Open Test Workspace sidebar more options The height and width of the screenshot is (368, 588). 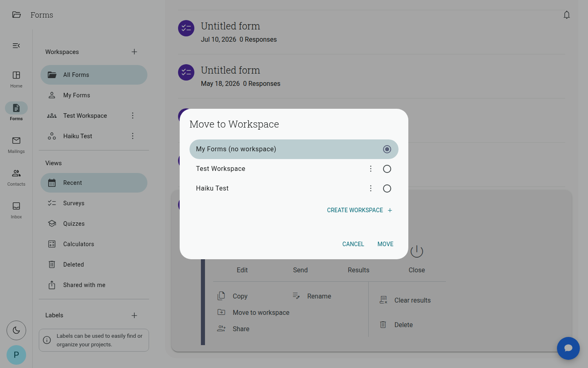click(133, 116)
